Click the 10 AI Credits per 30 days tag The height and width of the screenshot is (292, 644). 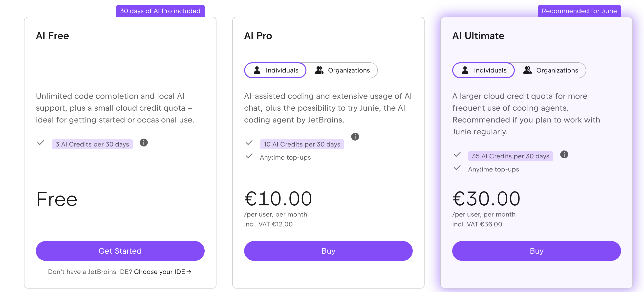point(302,144)
